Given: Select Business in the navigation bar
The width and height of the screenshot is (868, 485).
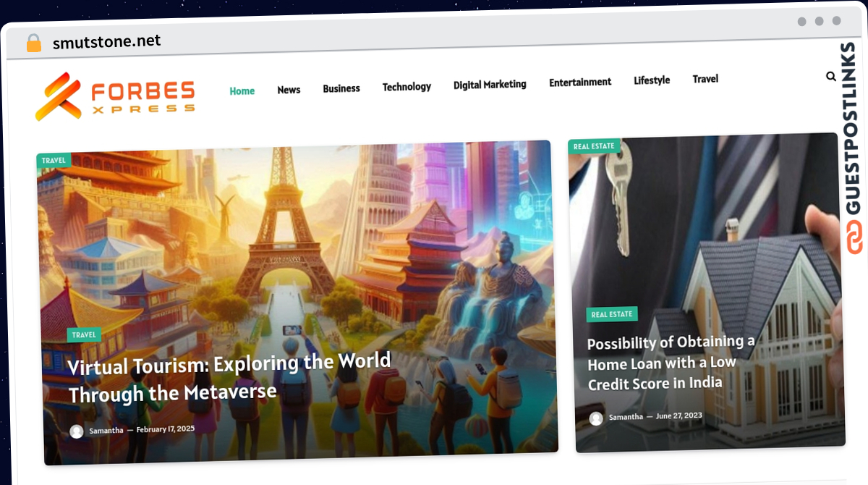Looking at the screenshot, I should (x=341, y=88).
